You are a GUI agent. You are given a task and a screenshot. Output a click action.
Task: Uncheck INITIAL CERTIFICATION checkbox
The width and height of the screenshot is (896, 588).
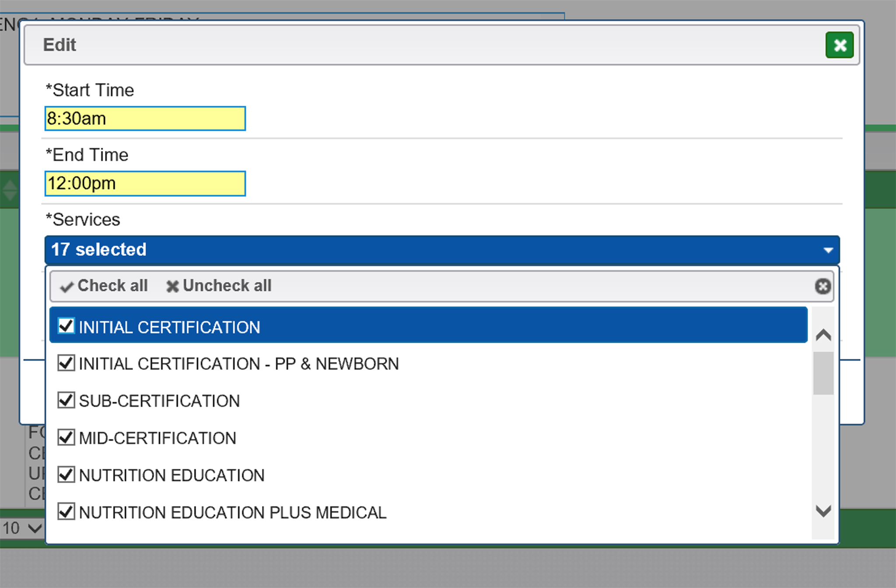(x=66, y=326)
